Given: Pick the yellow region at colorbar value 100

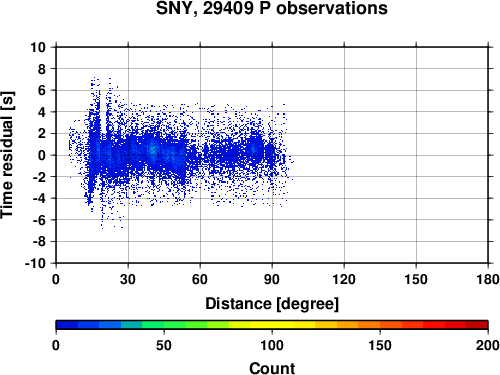Looking at the screenshot, I should pyautogui.click(x=272, y=325).
